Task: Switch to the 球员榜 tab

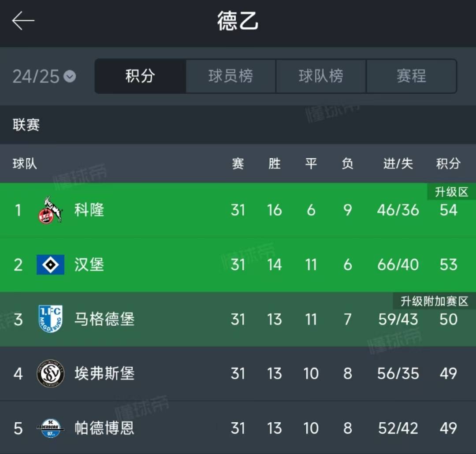Action: click(231, 76)
